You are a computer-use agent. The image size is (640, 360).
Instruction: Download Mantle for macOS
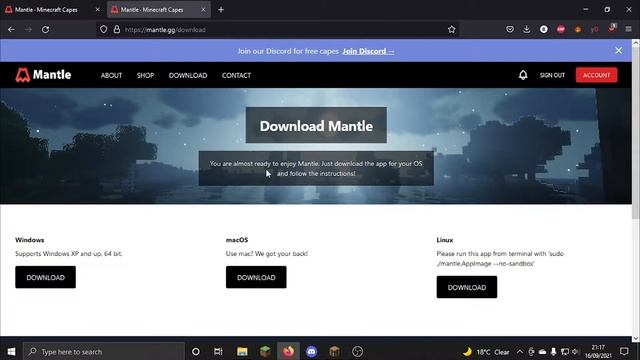point(256,277)
